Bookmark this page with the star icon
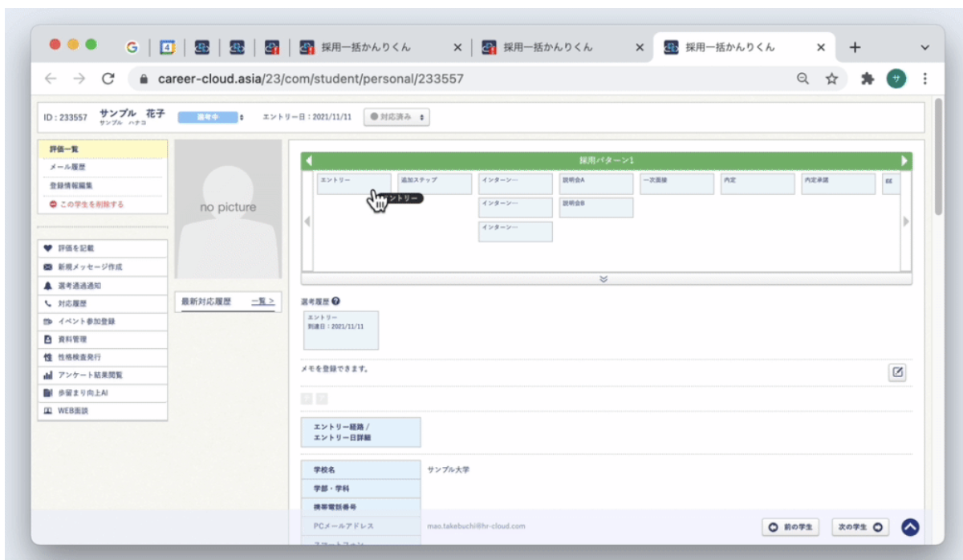 click(x=832, y=79)
